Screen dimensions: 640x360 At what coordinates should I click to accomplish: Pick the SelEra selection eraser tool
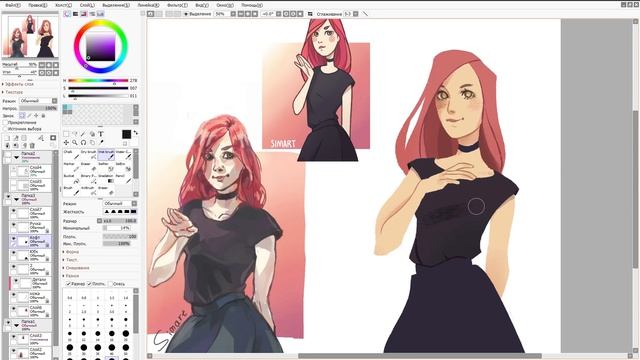point(123,167)
